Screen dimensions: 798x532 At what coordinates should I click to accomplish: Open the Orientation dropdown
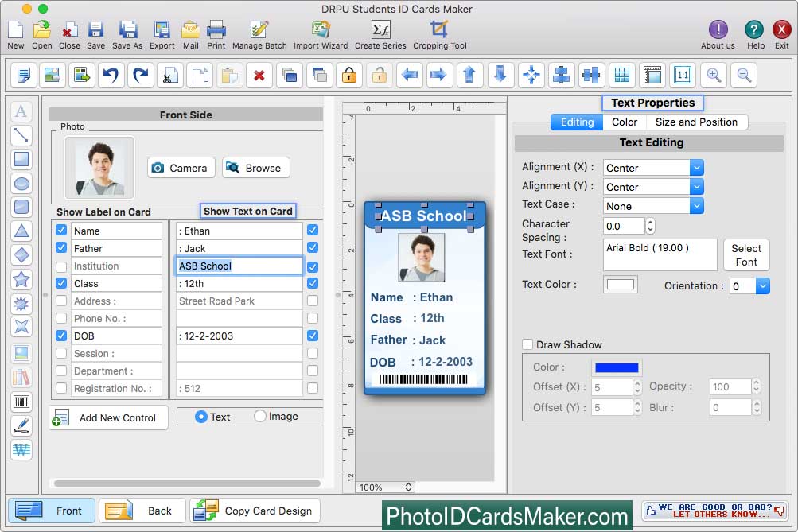[762, 286]
